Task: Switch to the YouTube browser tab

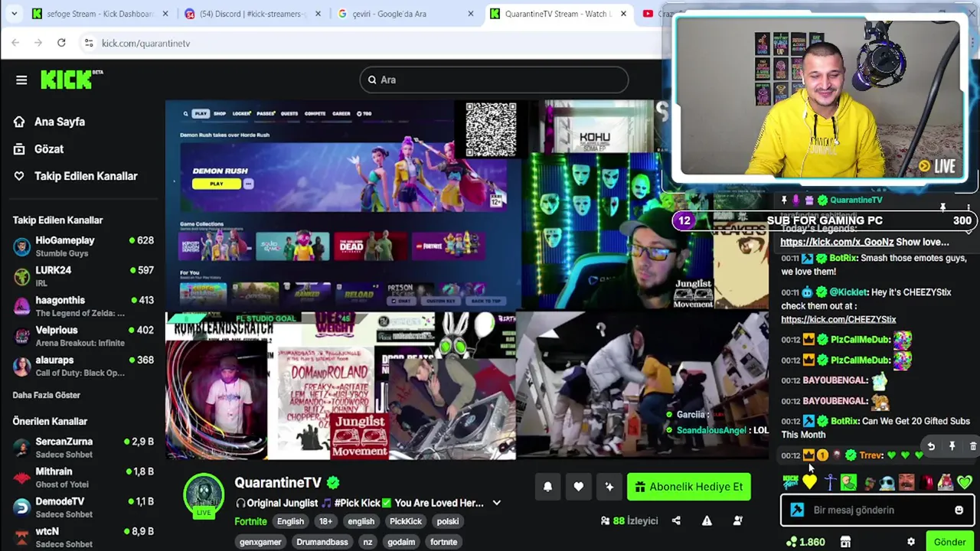Action: coord(655,14)
